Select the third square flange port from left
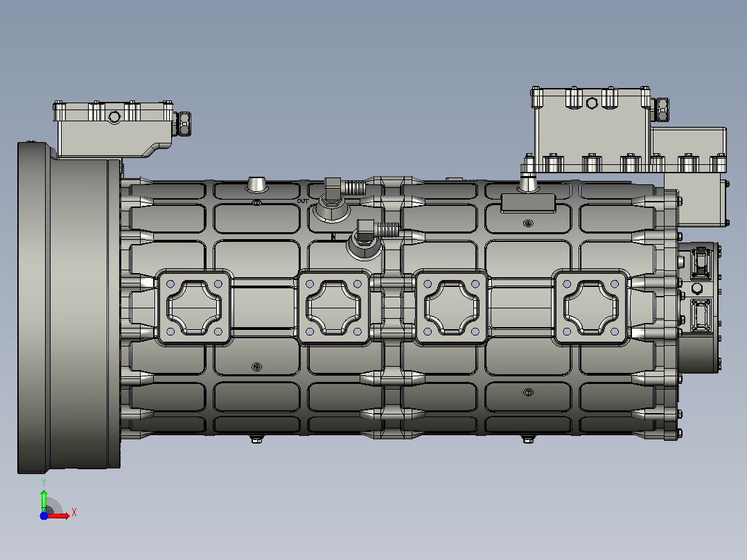747x560 pixels. coord(451,308)
